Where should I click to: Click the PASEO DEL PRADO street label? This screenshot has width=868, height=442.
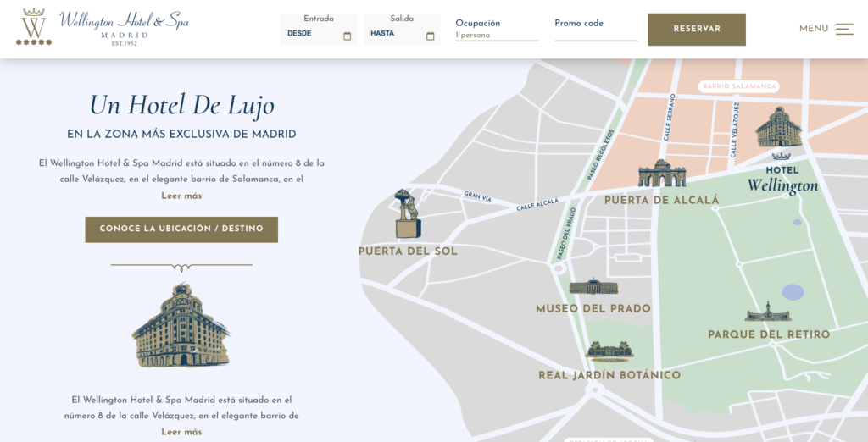566,234
